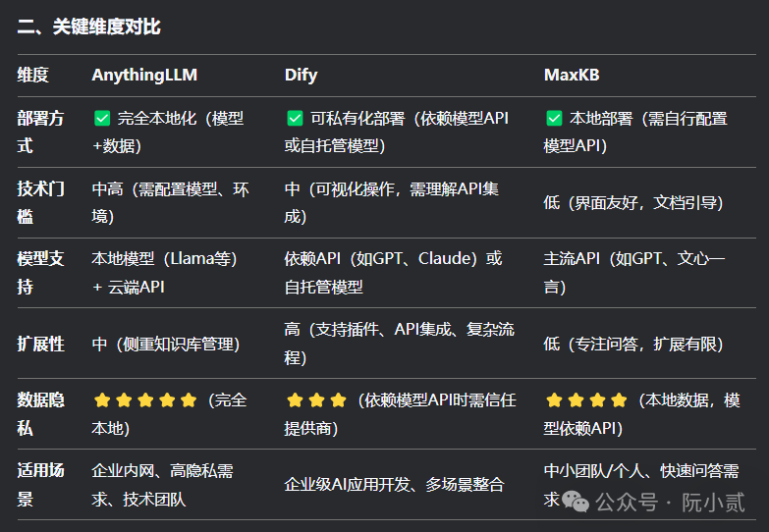Click the cell 主流API（如GPT、文心一言）

pos(634,273)
